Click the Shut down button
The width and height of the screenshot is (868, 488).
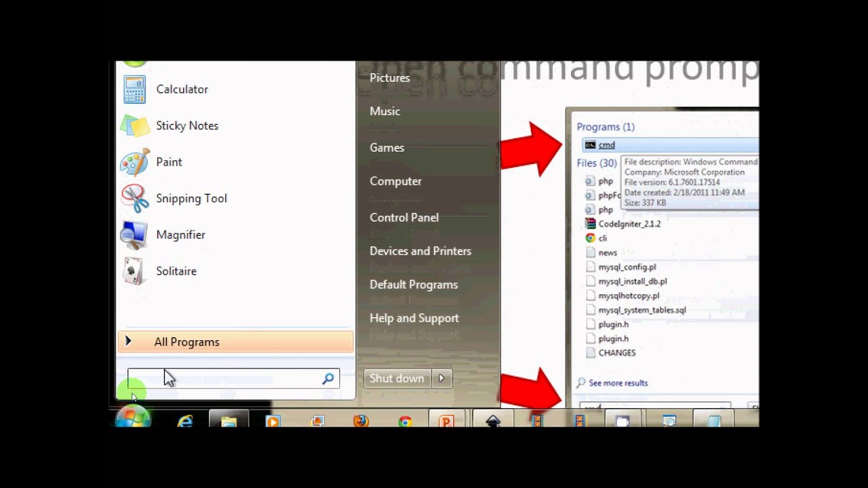[397, 378]
